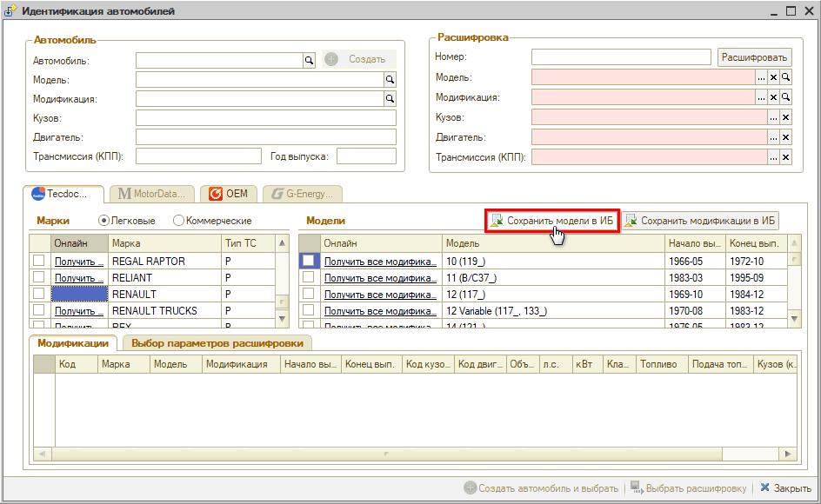Tick the checkbox for REGAL RAPTOR row

[38, 261]
